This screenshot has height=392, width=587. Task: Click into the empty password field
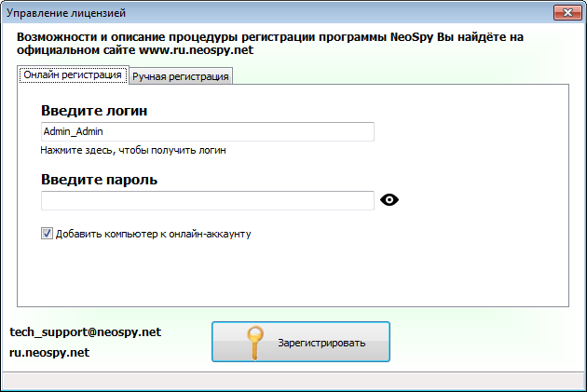(208, 200)
